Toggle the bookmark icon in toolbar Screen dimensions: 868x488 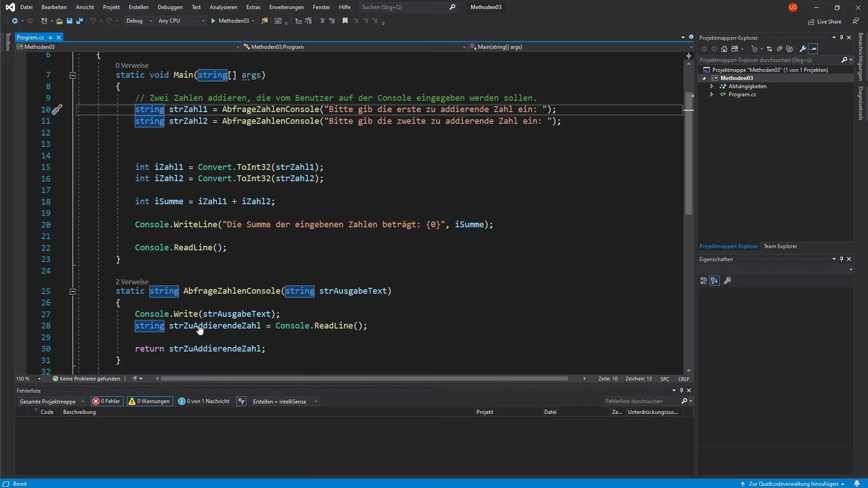pyautogui.click(x=345, y=21)
